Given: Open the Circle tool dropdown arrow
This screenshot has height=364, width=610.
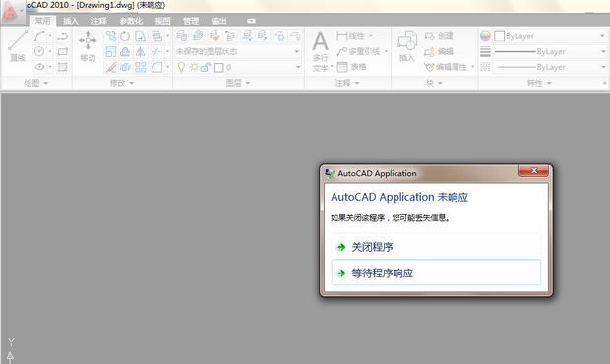Looking at the screenshot, I should [x=50, y=51].
